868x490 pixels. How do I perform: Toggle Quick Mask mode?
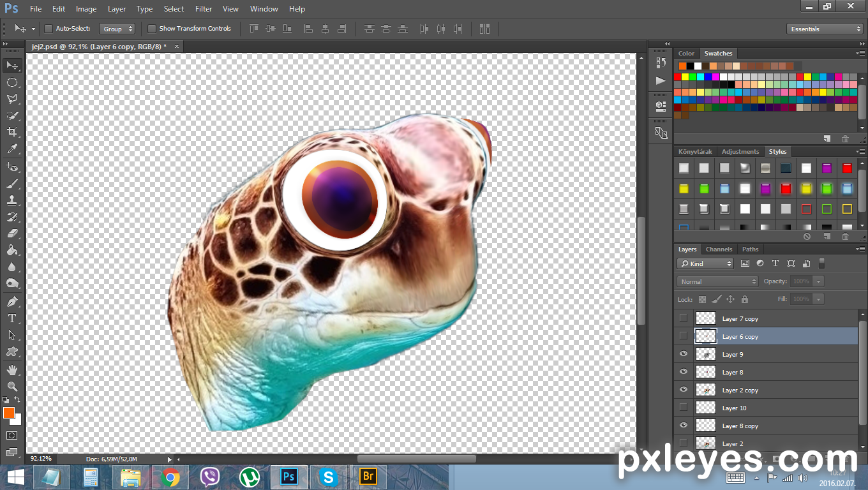pos(12,436)
